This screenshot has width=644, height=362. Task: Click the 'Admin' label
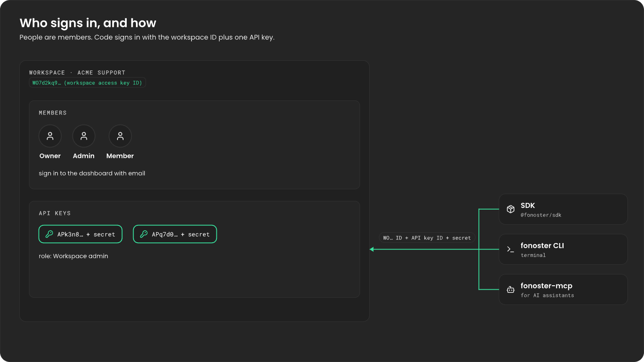[x=84, y=156]
